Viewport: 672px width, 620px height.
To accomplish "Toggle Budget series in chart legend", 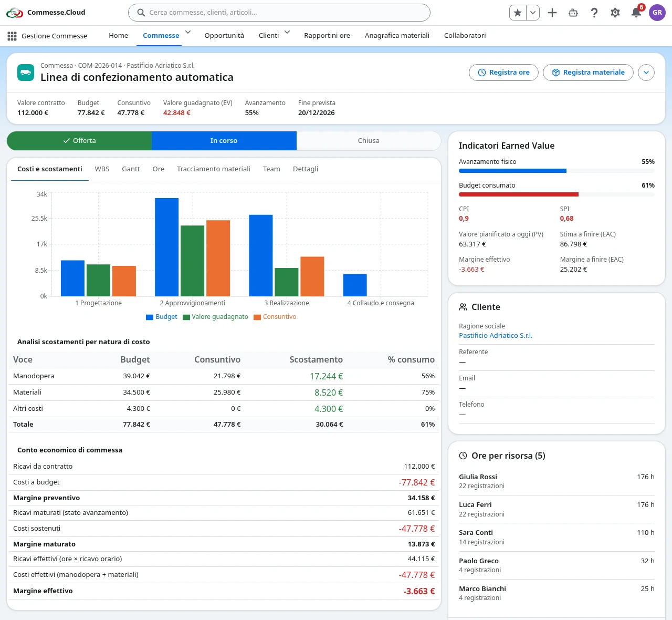I will [x=162, y=317].
